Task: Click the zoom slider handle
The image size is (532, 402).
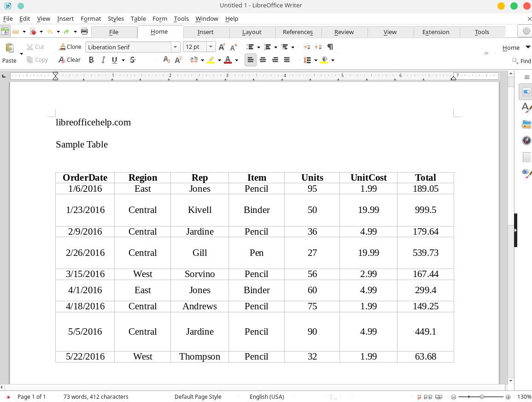Action: point(482,396)
